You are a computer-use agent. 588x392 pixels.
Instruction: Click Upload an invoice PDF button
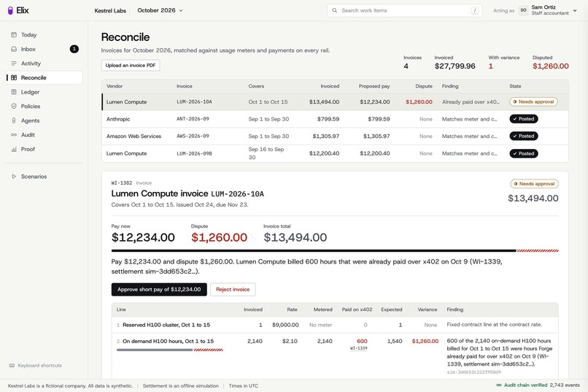tap(131, 65)
